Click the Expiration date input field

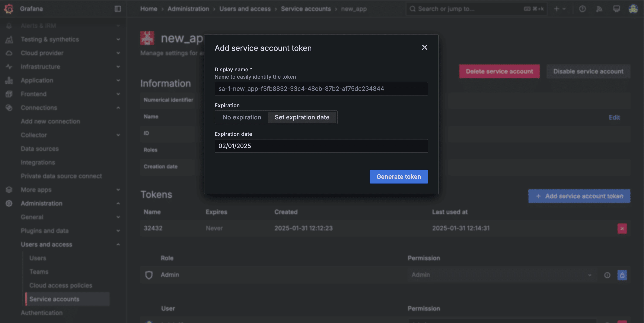(x=321, y=146)
